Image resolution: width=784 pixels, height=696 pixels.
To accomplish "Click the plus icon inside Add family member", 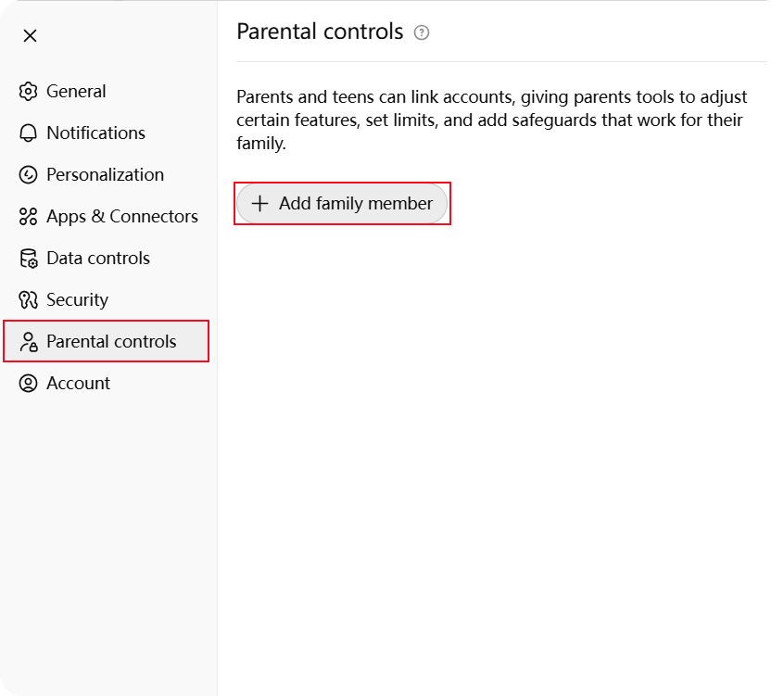I will click(259, 203).
